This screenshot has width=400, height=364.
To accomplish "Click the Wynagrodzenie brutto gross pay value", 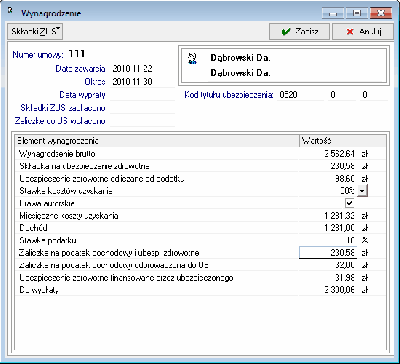I will tap(339, 154).
